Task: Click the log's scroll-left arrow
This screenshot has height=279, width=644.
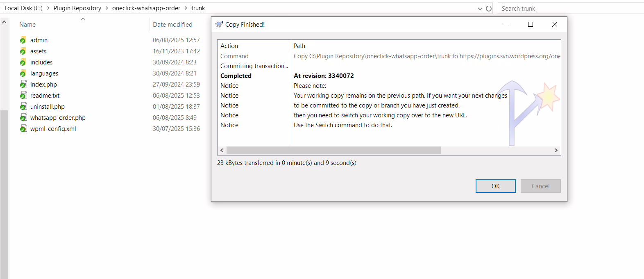Action: (x=222, y=151)
